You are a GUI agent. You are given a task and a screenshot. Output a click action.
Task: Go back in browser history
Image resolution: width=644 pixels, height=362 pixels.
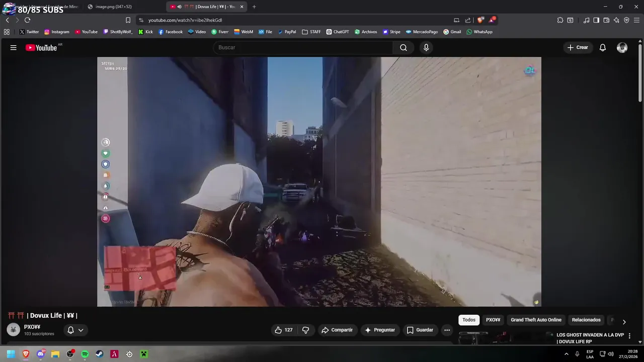click(7, 20)
